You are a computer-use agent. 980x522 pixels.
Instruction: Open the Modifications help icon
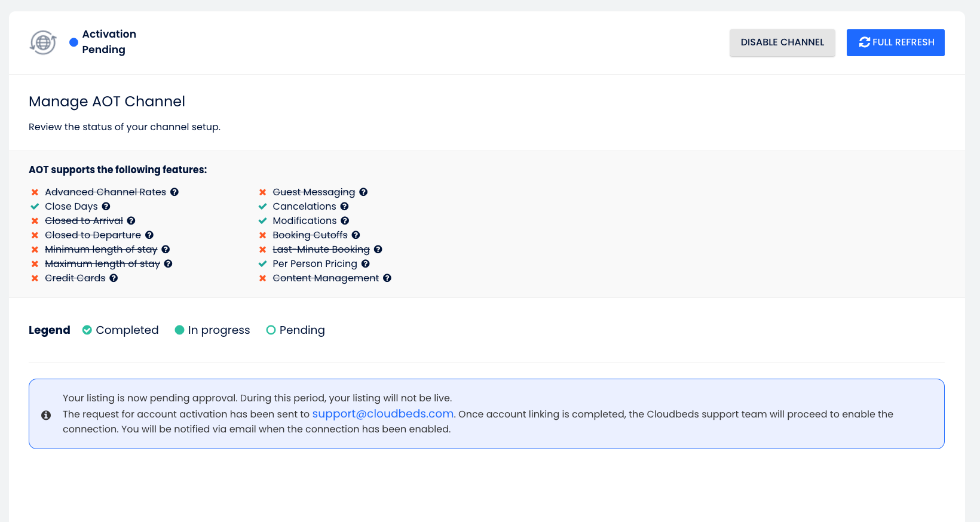(x=345, y=220)
